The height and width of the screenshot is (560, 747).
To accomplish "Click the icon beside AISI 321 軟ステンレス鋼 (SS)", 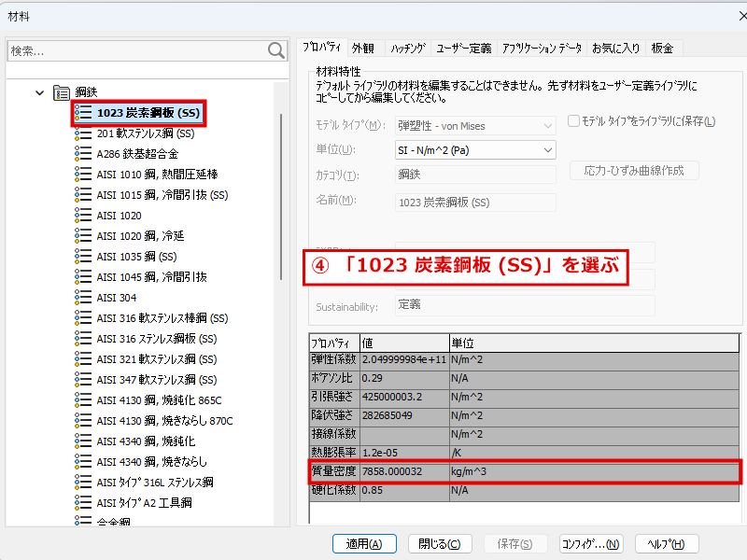I will [83, 359].
